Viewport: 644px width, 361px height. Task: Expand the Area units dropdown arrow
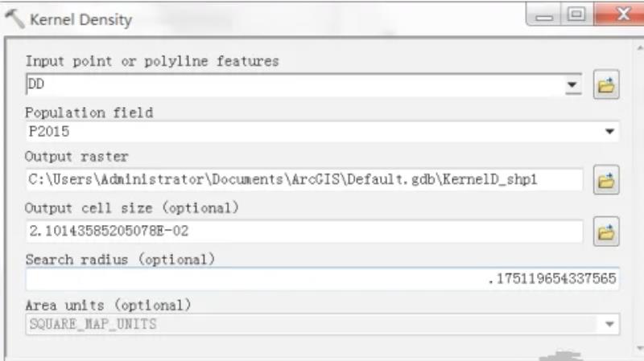coord(609,324)
